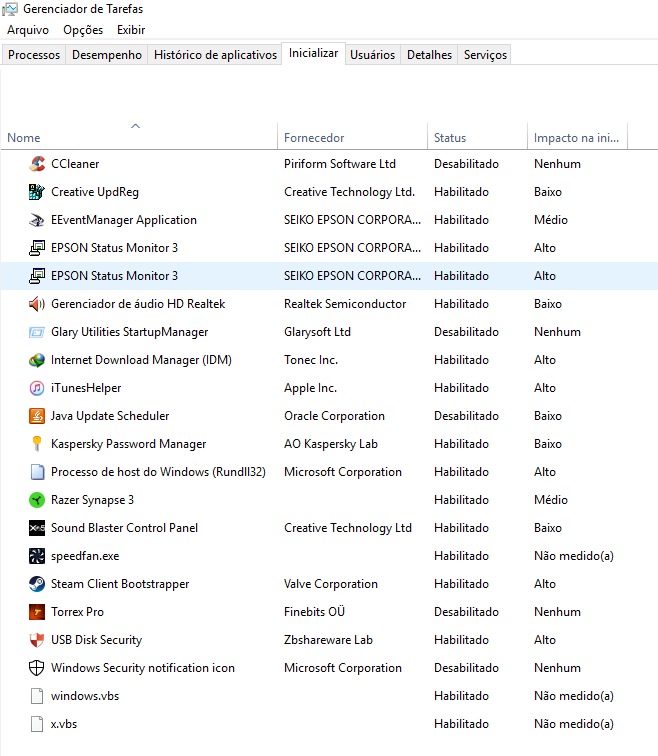Click the Realtek audio speaker icon
The width and height of the screenshot is (658, 756).
37,304
